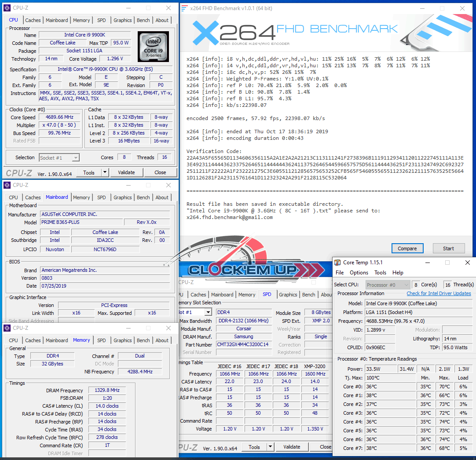Close the Core Temp window
This screenshot has height=460, width=476.
(x=467, y=263)
